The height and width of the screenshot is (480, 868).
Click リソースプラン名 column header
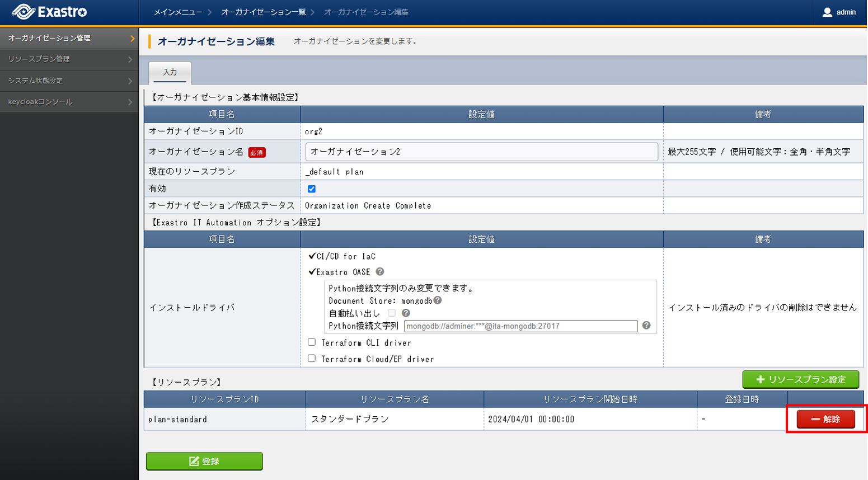pyautogui.click(x=395, y=399)
